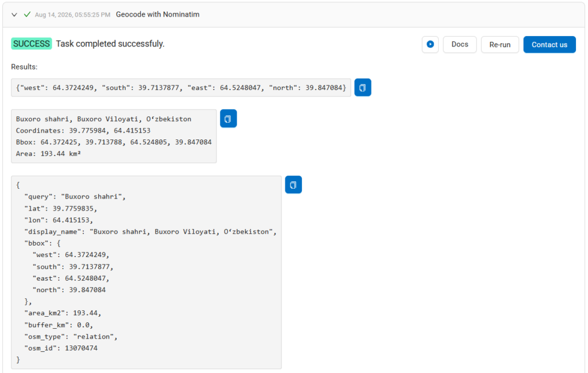Image resolution: width=588 pixels, height=373 pixels.
Task: Click the SUCCESS status badge
Action: tap(32, 44)
